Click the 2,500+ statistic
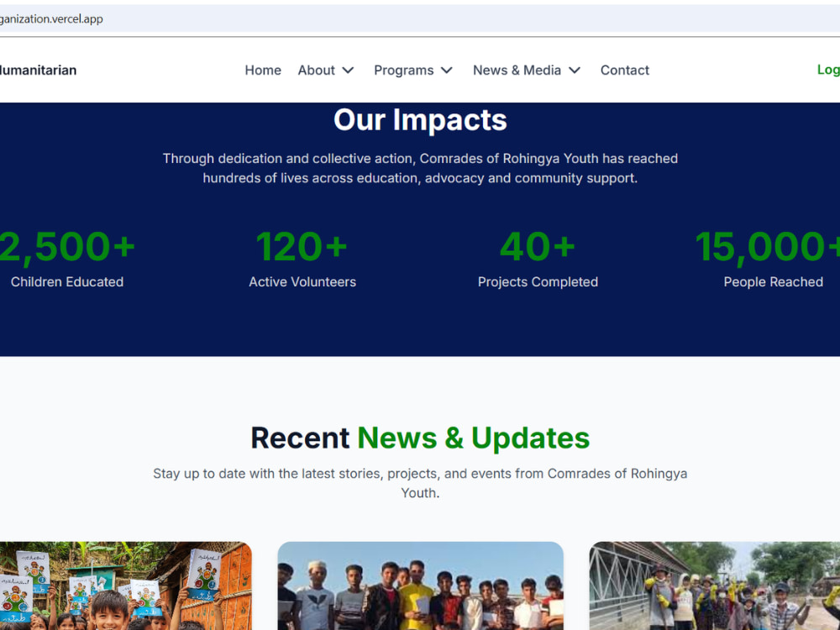 tap(67, 247)
